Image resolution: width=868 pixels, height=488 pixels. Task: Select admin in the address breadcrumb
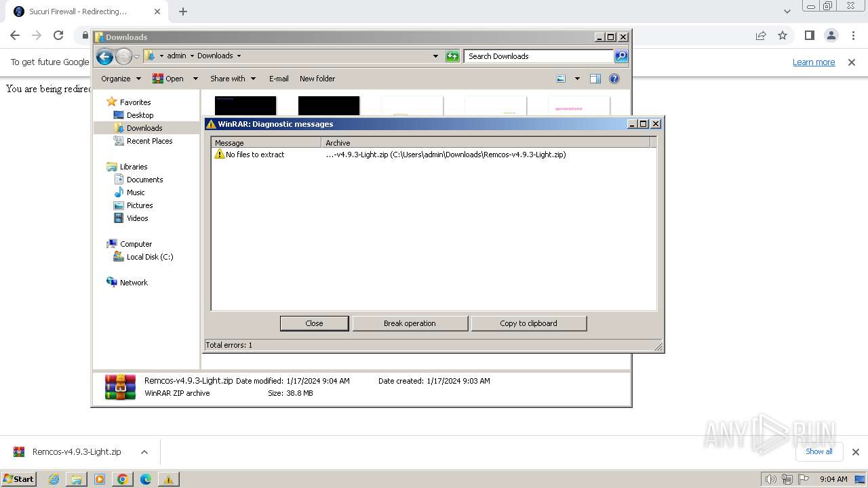click(176, 56)
